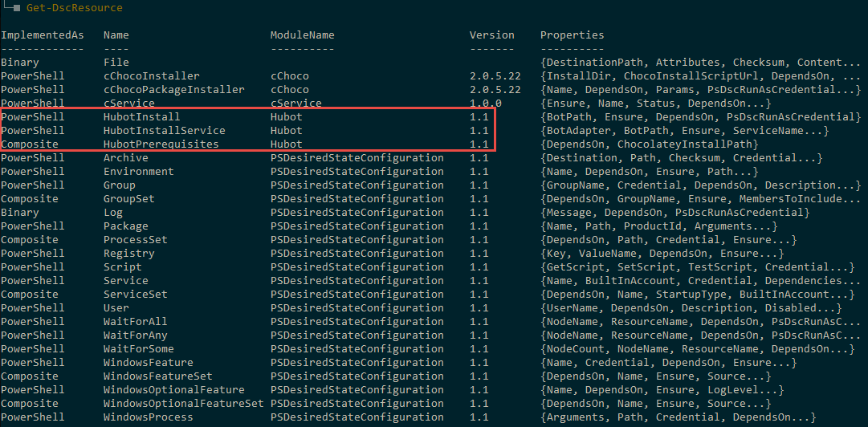Click the prompt marker before Get-DscResource
Viewport: 868px width, 427px height.
[17, 8]
